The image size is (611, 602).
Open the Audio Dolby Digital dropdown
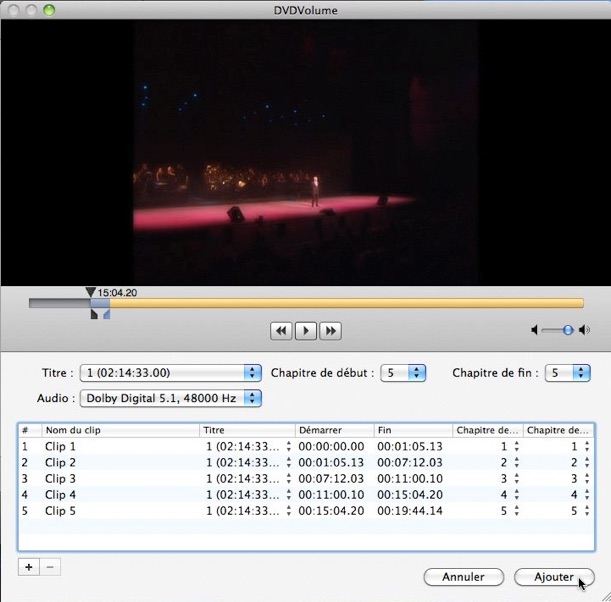171,398
